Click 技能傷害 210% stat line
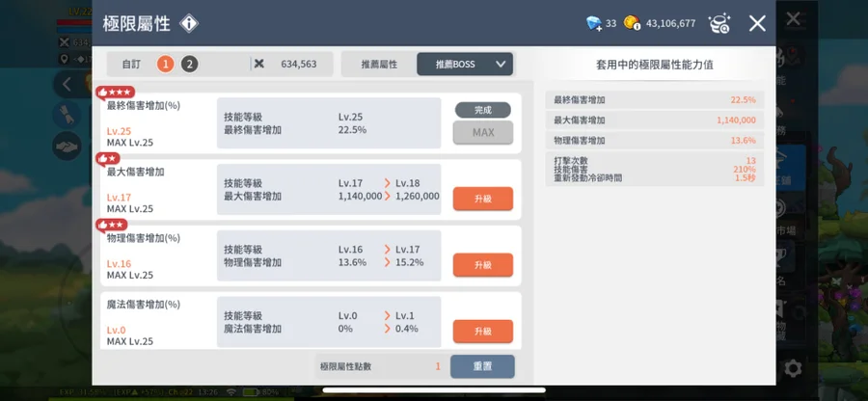 [654, 170]
